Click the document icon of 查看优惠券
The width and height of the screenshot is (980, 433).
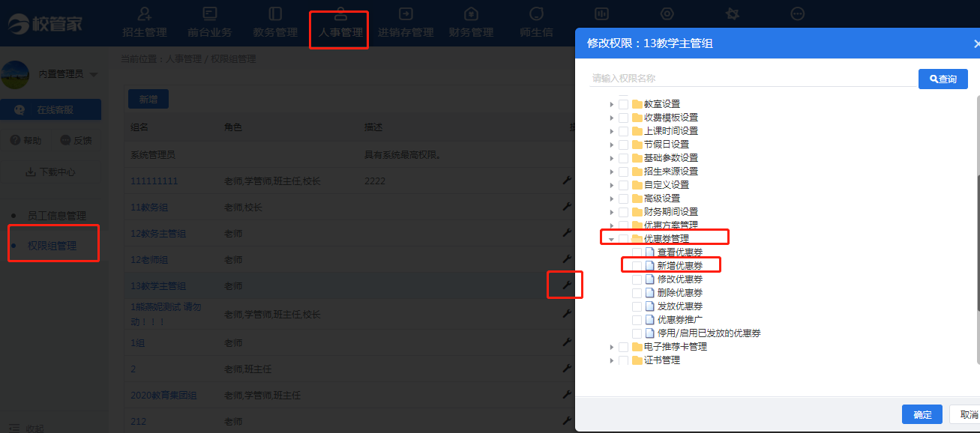pos(650,252)
